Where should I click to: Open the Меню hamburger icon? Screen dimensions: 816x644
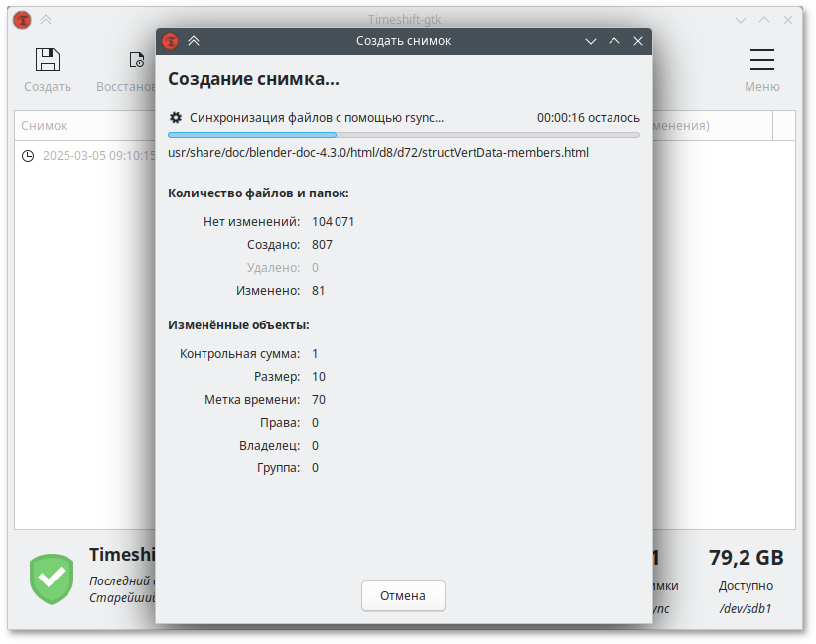pyautogui.click(x=761, y=60)
